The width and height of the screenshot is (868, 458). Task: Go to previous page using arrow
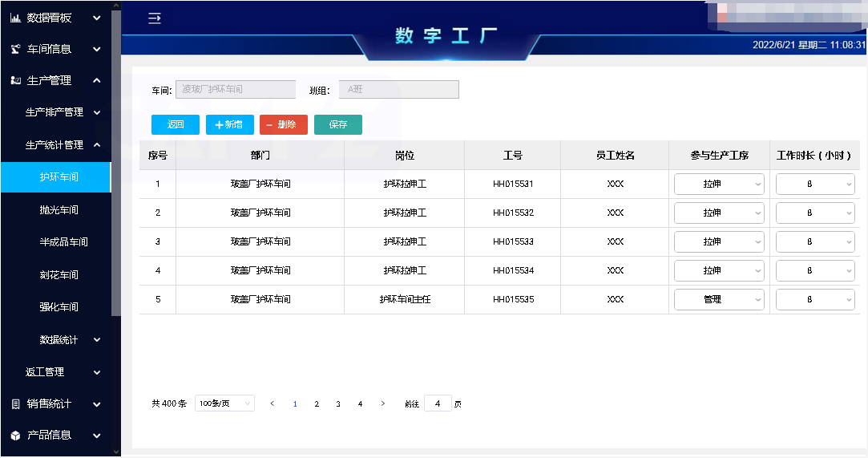click(273, 404)
